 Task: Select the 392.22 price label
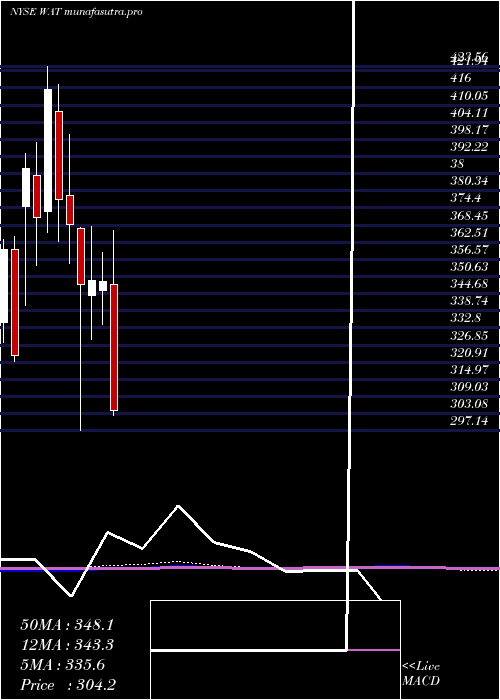click(469, 146)
